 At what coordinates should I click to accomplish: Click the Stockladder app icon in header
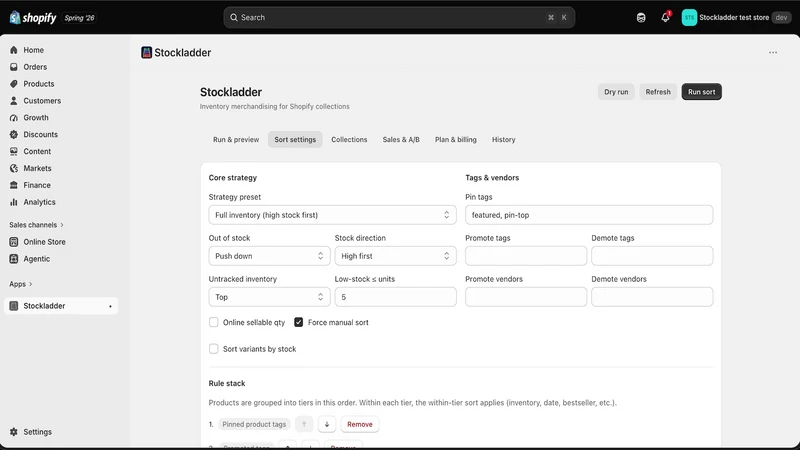146,53
